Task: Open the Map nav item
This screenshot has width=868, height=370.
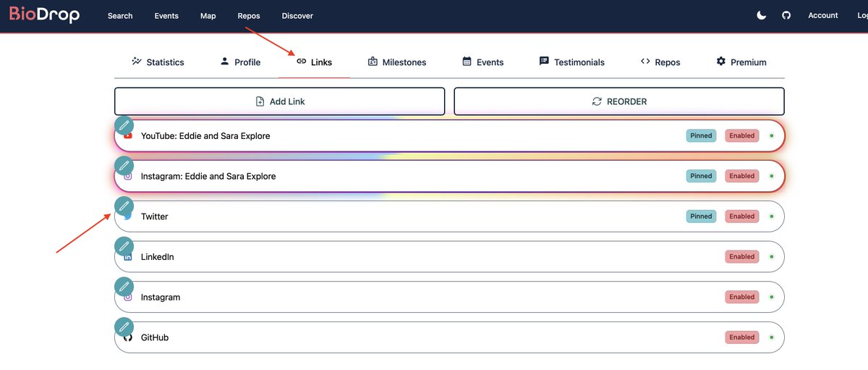Action: [x=208, y=16]
